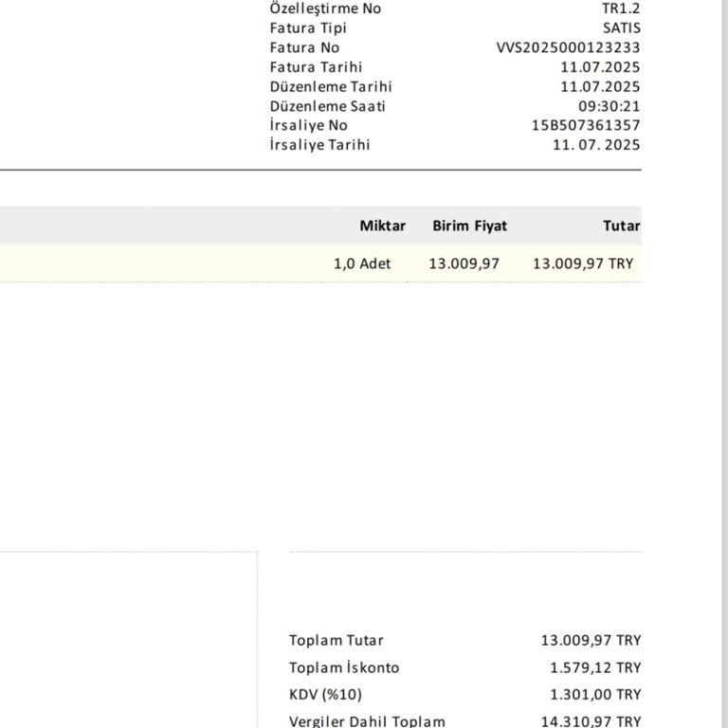The height and width of the screenshot is (728, 728).
Task: Select the Fatura Tarihi date 11.07.2025
Action: point(600,67)
